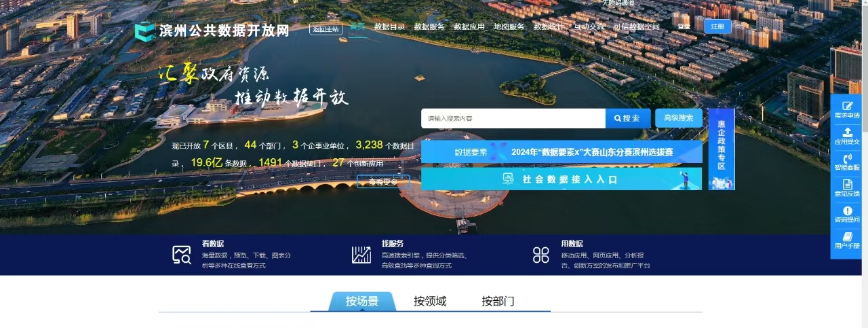This screenshot has height=328, width=868.
Task: Click the 看数据 magnifier chart icon
Action: [x=182, y=255]
